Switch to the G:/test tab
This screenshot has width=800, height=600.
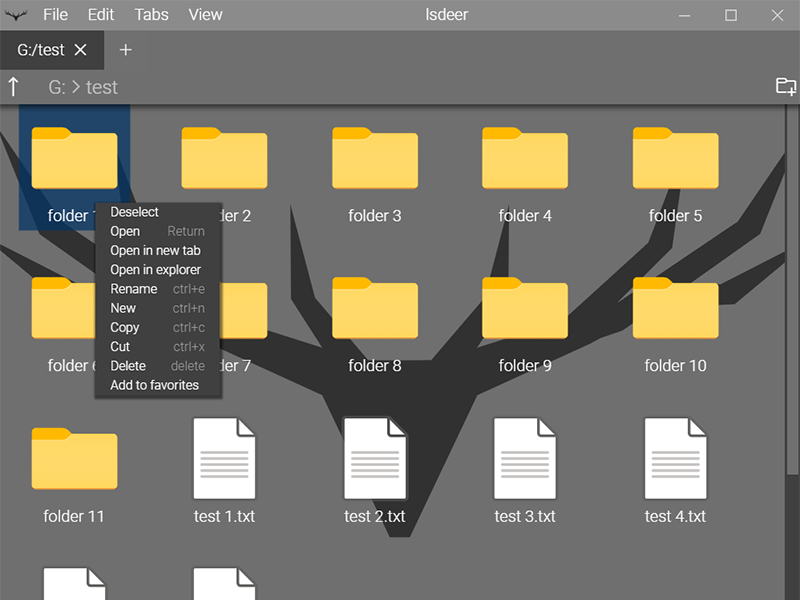pos(41,50)
